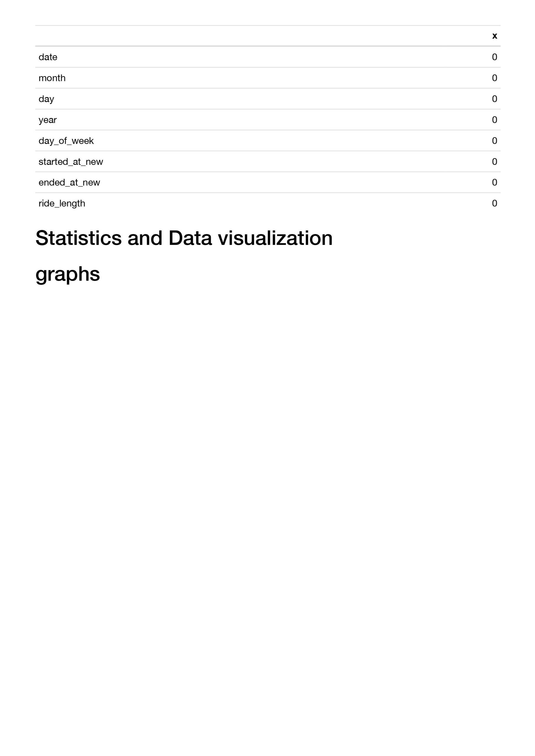Screen dimensions: 535x756
Task: Click the 'ended_at_new' row label
Action: (x=69, y=183)
